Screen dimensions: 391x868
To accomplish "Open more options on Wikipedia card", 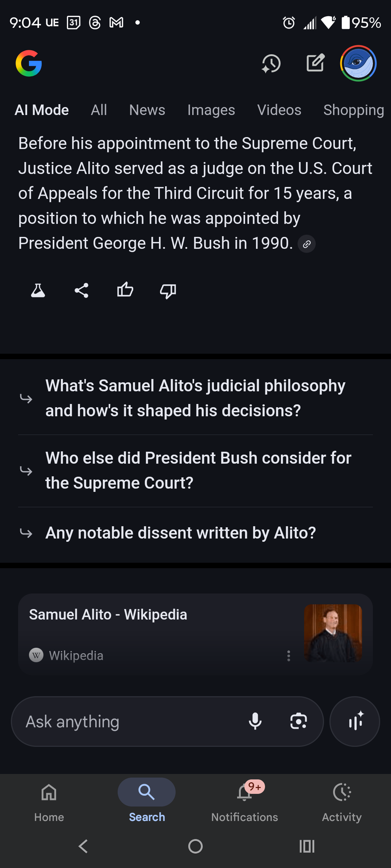I will coord(289,656).
